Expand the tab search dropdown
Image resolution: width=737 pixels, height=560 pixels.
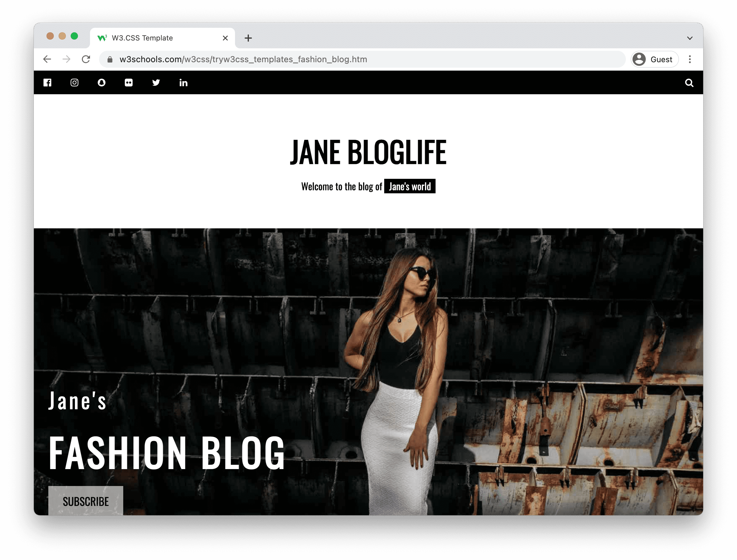[690, 38]
